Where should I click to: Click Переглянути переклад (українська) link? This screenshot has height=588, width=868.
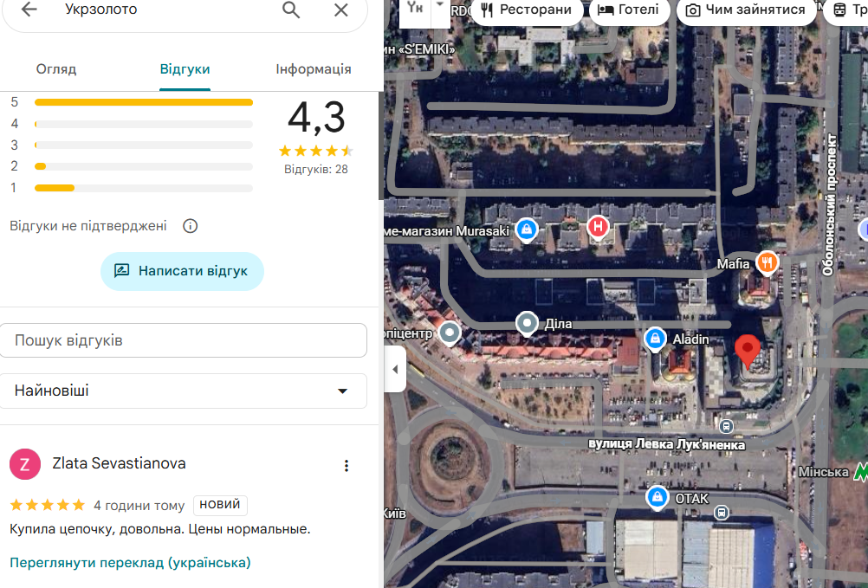tap(130, 563)
